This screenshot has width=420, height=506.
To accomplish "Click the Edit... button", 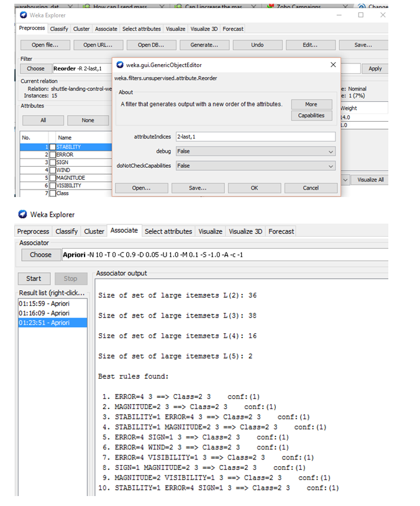I will tap(310, 45).
